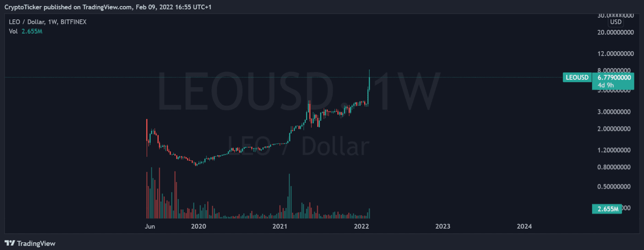
Task: Click the tallest green volume bar in 2021
Action: [x=289, y=196]
